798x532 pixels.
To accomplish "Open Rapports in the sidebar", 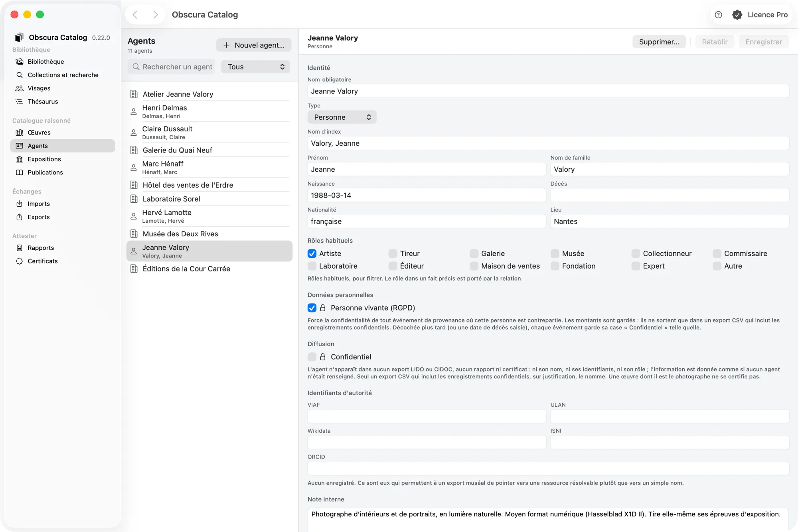I will coord(63,247).
